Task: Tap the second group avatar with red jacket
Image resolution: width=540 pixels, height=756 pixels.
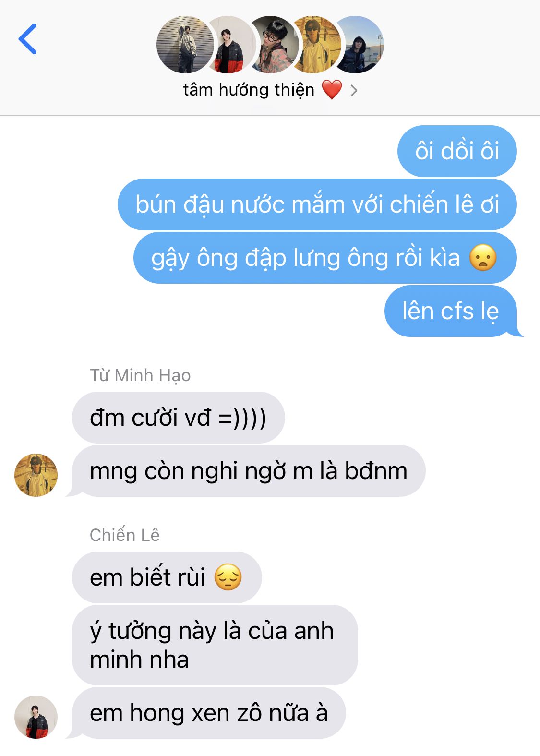Action: pyautogui.click(x=229, y=45)
